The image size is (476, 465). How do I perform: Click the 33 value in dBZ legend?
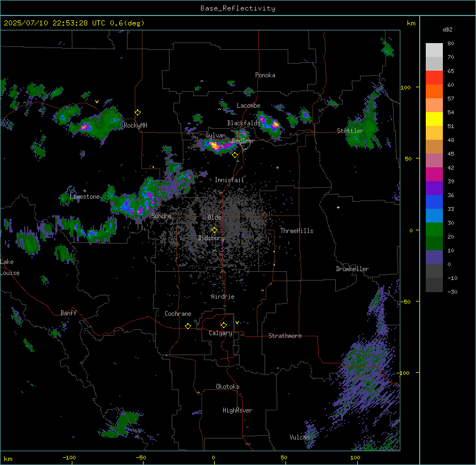[451, 209]
